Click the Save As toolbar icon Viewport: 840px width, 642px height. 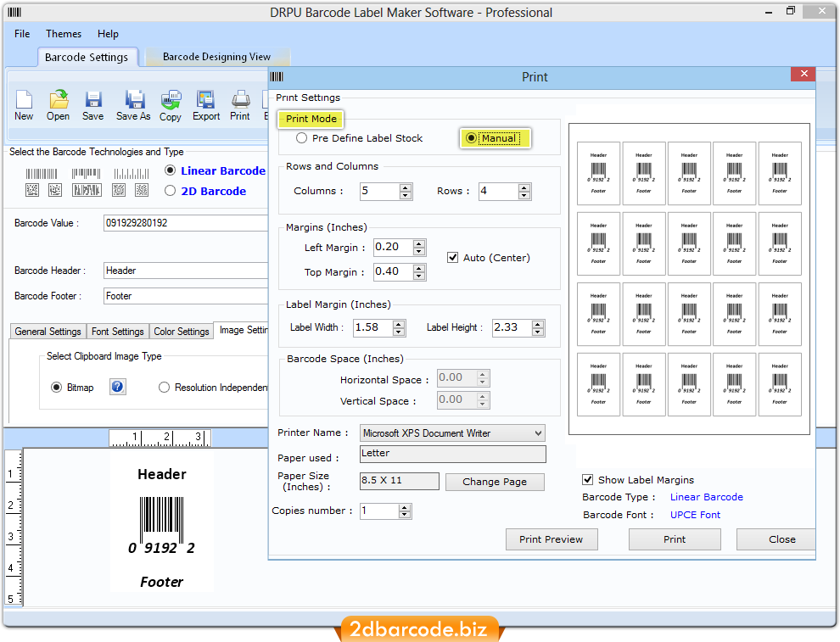point(134,99)
